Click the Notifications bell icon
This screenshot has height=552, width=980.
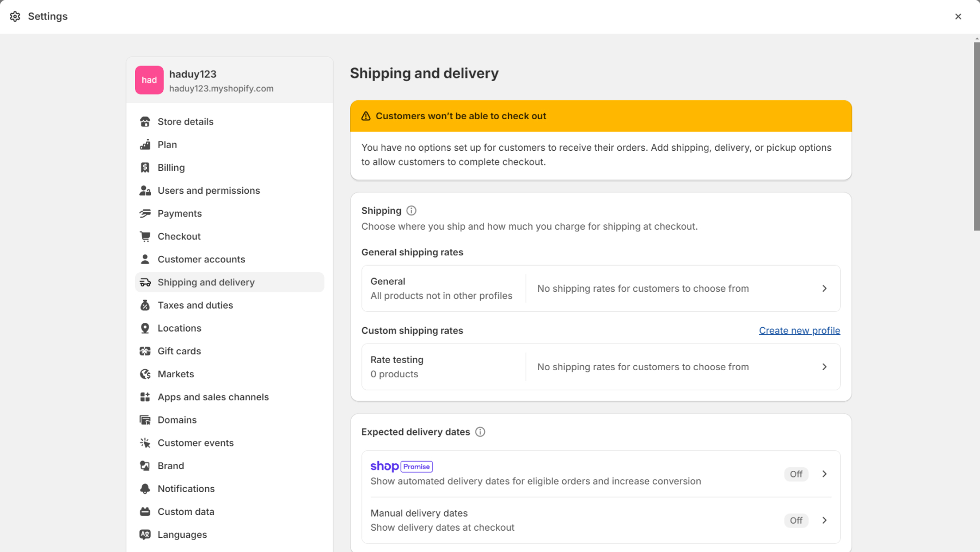pyautogui.click(x=145, y=489)
